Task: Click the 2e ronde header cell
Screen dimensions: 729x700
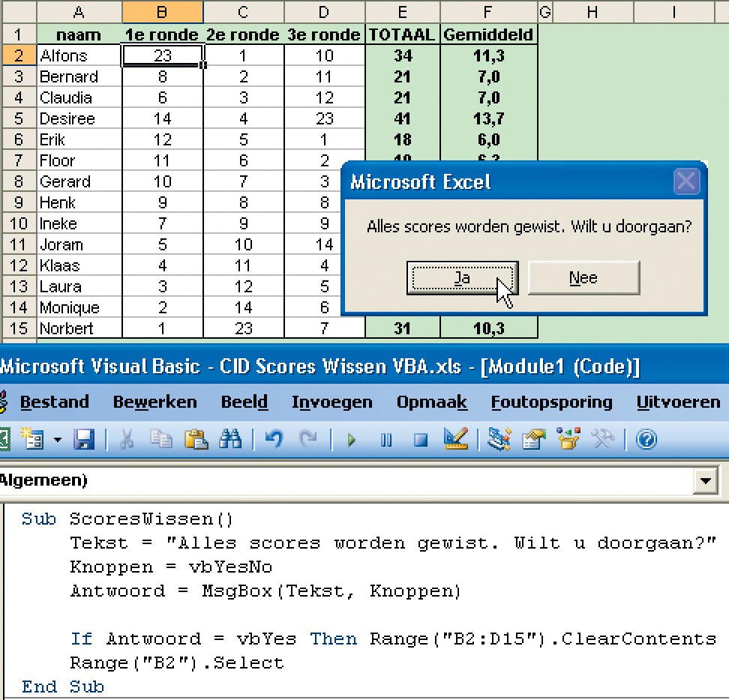Action: 243,34
